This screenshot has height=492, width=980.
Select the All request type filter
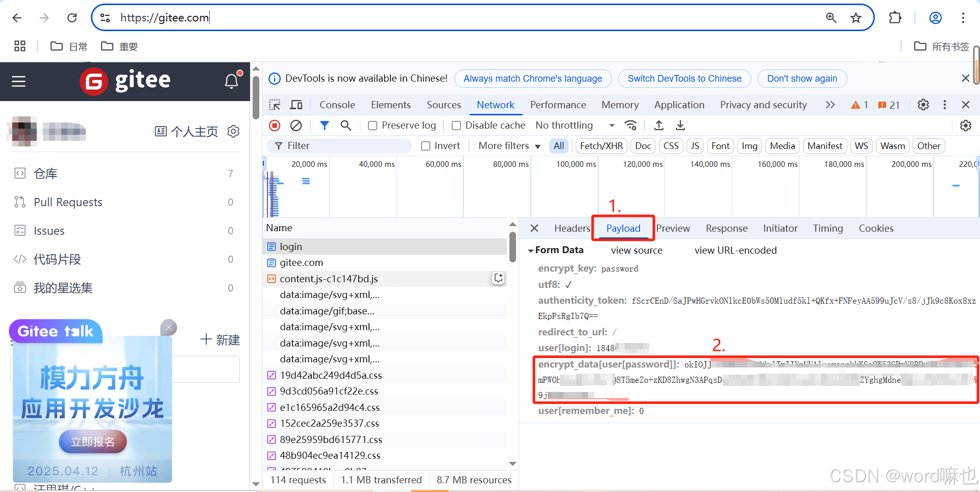point(559,146)
